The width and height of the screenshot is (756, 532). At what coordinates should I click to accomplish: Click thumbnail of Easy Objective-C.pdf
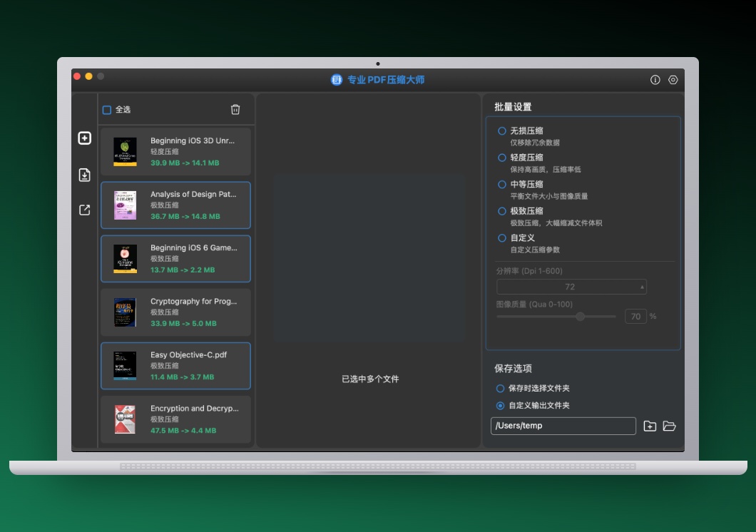pyautogui.click(x=125, y=366)
